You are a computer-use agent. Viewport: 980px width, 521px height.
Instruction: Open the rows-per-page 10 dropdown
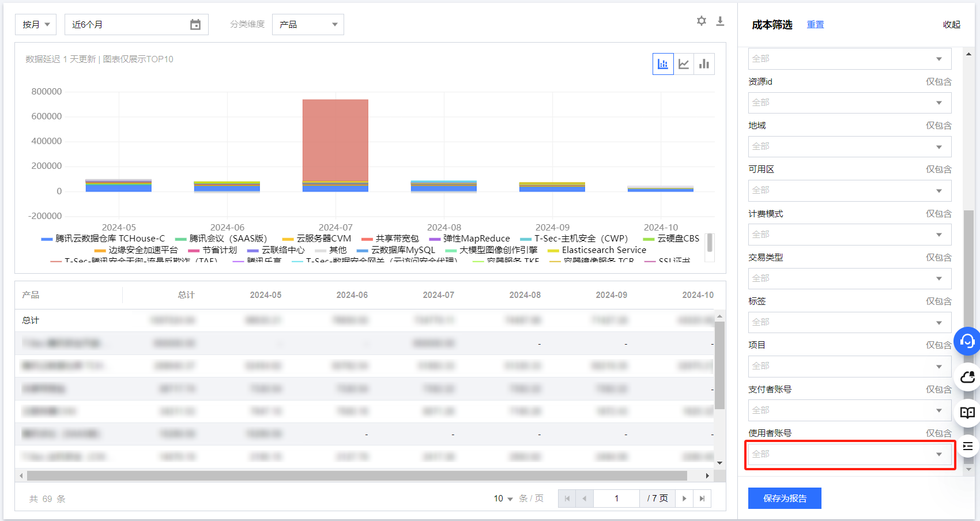[x=503, y=499]
